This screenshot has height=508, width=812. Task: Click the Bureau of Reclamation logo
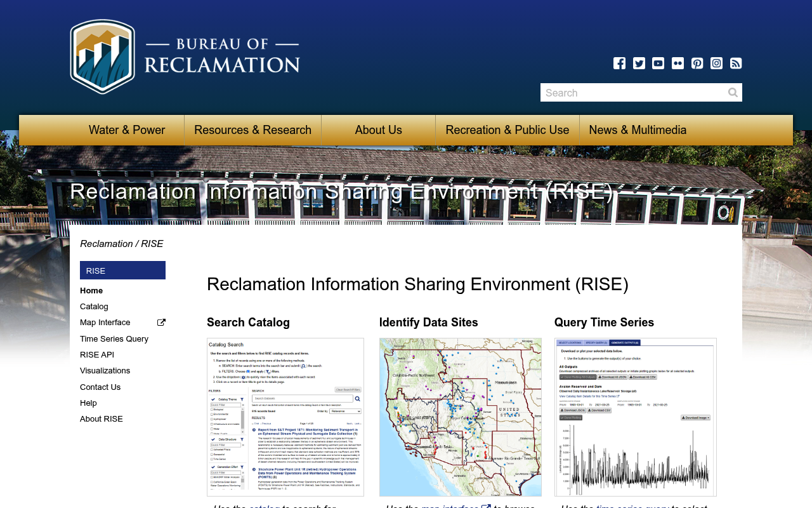click(x=185, y=57)
